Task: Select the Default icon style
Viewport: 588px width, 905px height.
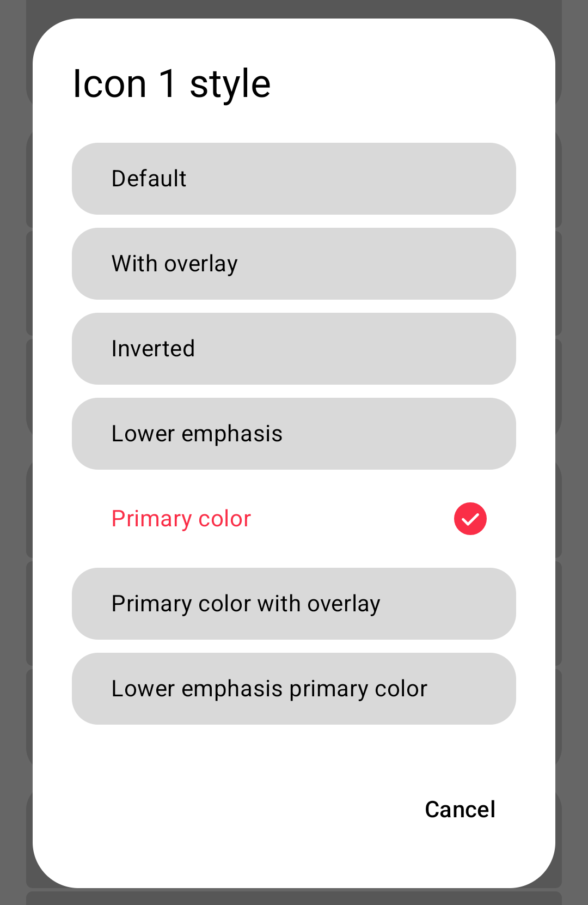Action: 294,179
